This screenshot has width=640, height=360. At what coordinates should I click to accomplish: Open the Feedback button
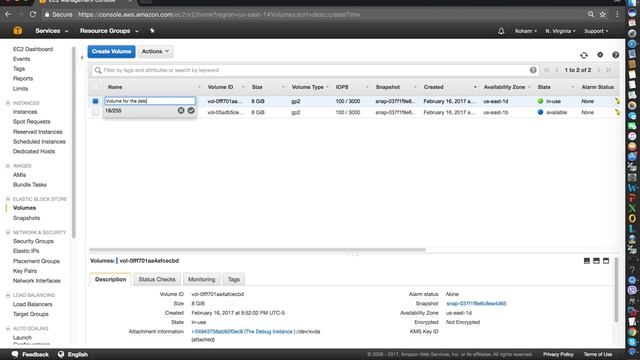30,354
